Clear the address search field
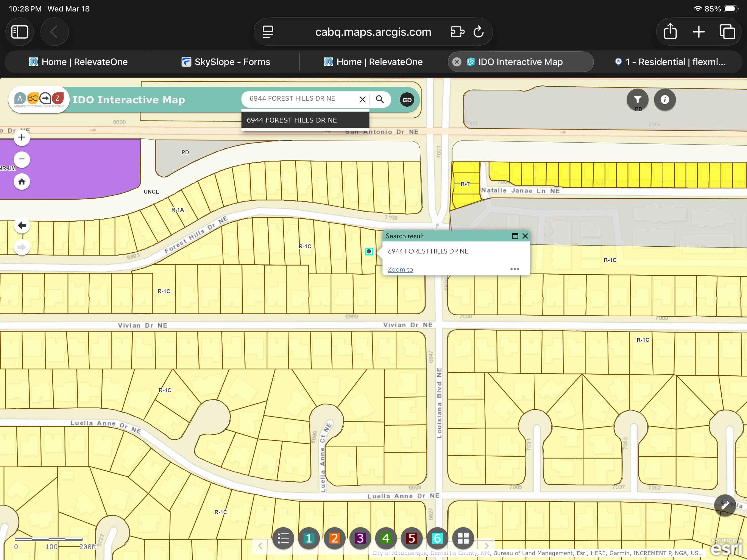 tap(362, 99)
